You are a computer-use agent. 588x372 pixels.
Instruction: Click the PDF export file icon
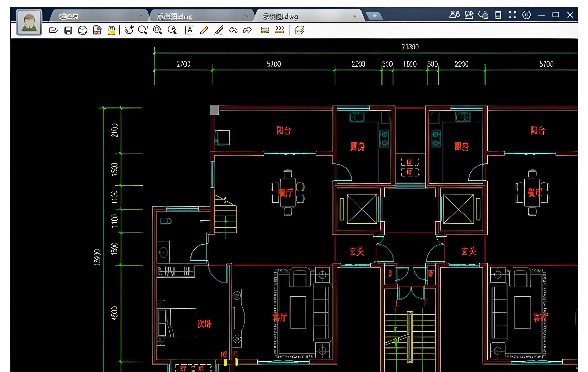point(97,30)
